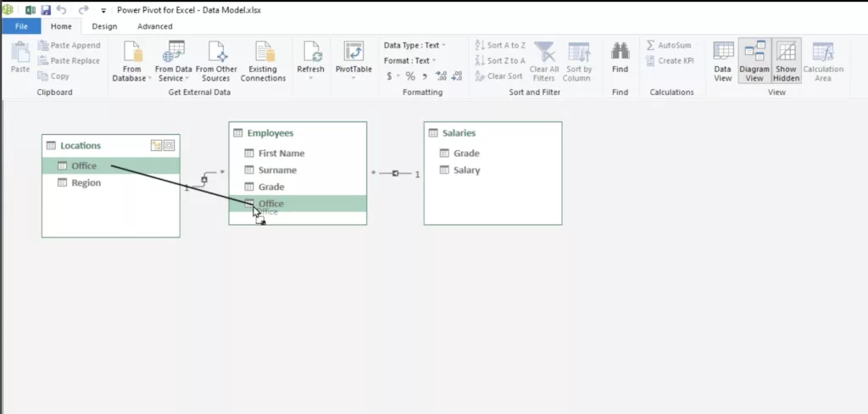Decrease decimal places
The width and height of the screenshot is (868, 414).
[x=457, y=76]
